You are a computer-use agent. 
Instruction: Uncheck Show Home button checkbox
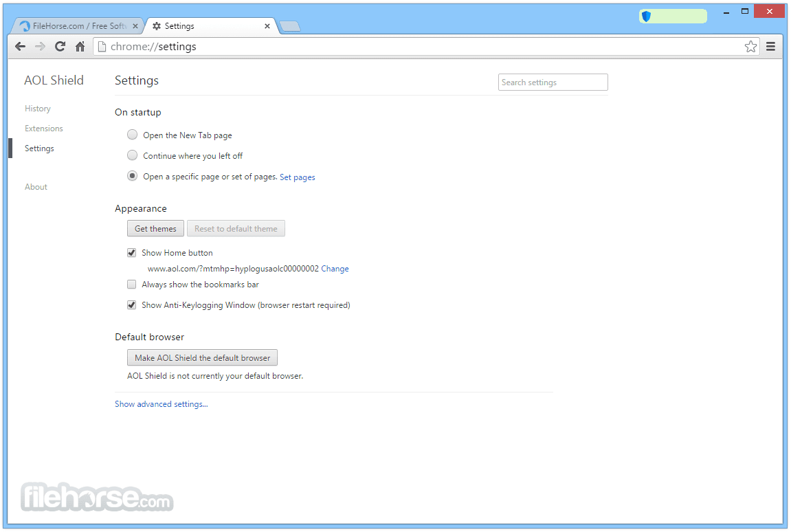click(132, 252)
